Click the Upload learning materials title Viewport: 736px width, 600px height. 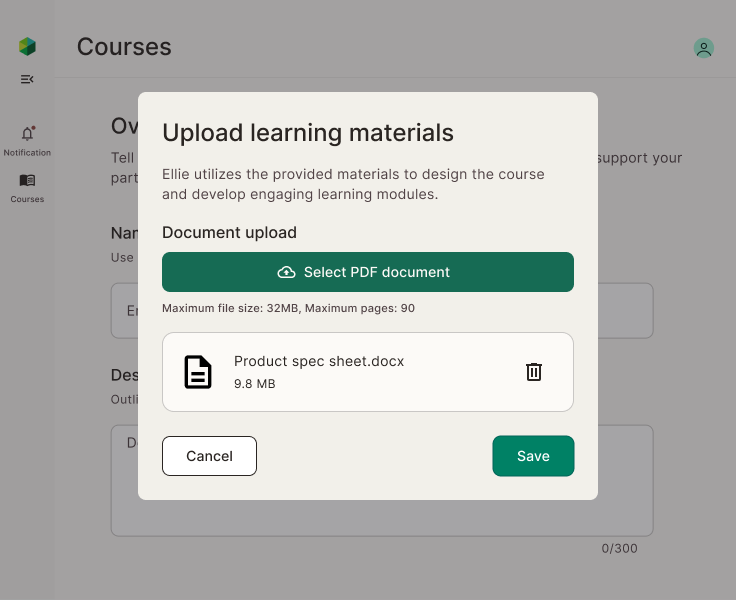(308, 132)
